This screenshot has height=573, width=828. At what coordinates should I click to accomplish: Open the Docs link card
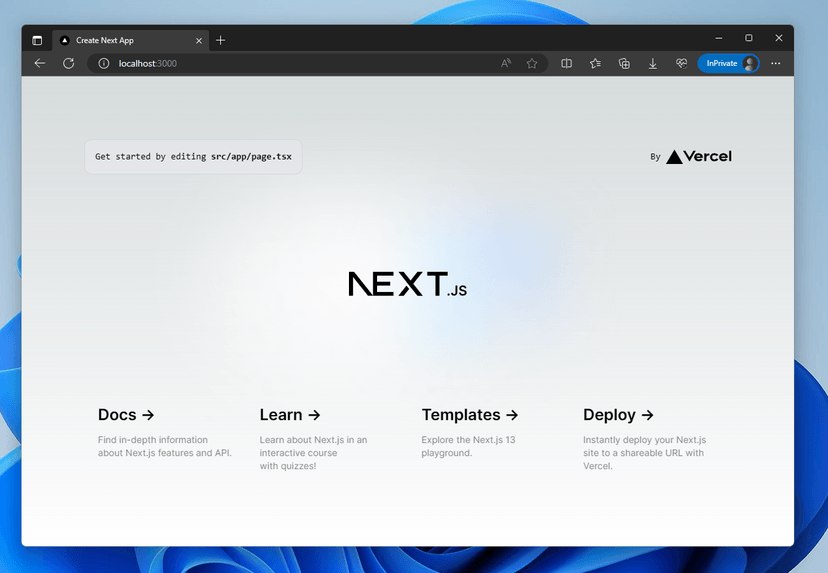(165, 433)
